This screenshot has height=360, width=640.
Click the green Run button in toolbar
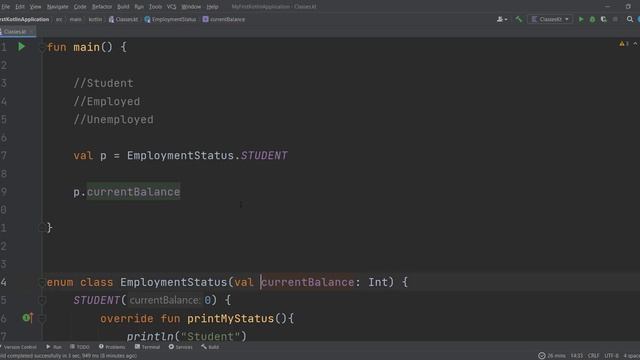[581, 19]
